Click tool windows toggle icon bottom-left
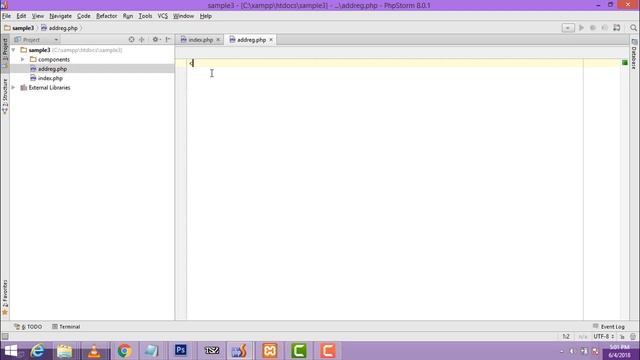 pos(5,336)
